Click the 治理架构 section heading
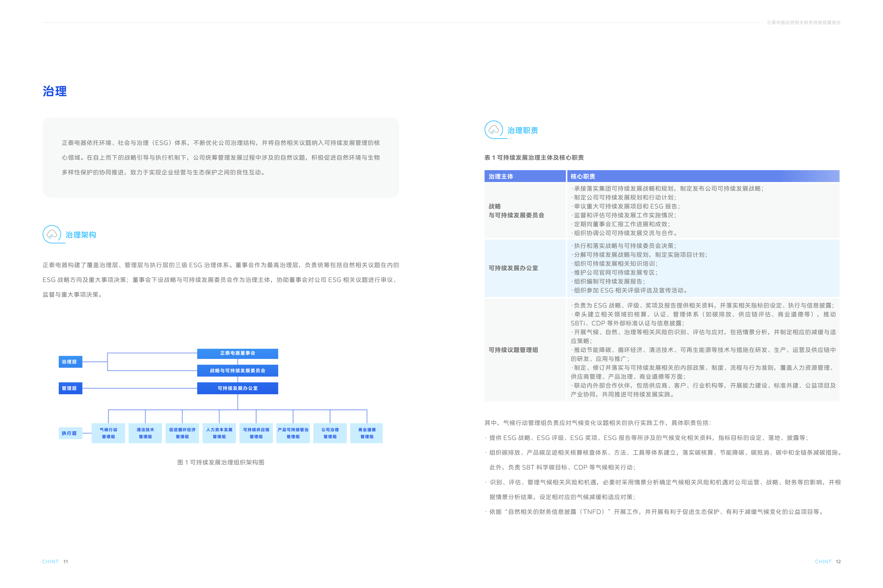This screenshot has width=883, height=588. click(x=81, y=235)
